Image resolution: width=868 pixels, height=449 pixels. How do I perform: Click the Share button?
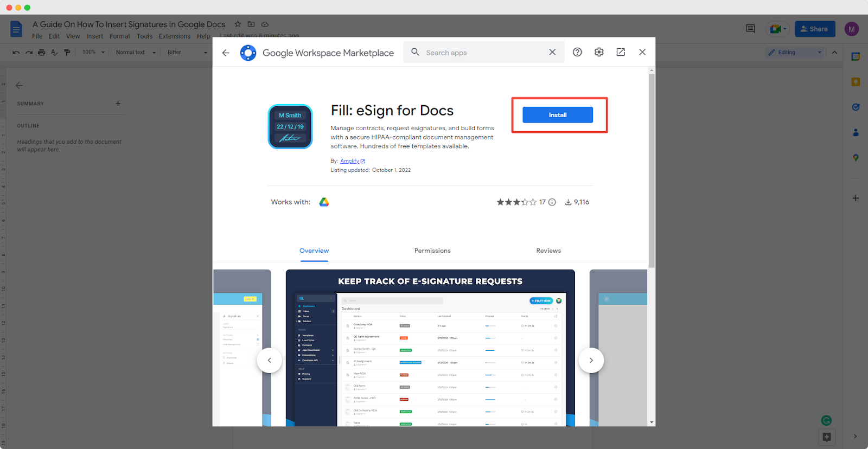pyautogui.click(x=815, y=29)
